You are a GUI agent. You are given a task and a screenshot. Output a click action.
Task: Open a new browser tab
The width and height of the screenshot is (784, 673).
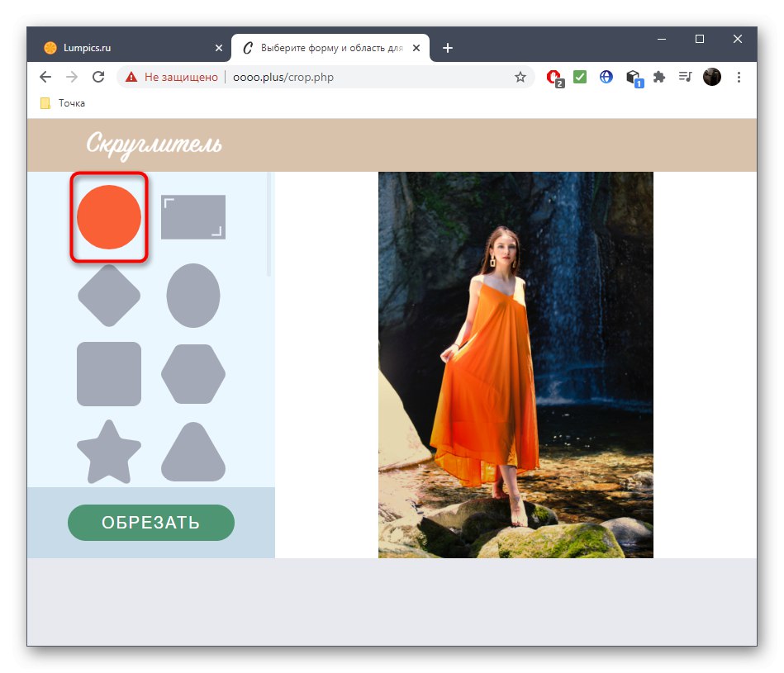[448, 48]
